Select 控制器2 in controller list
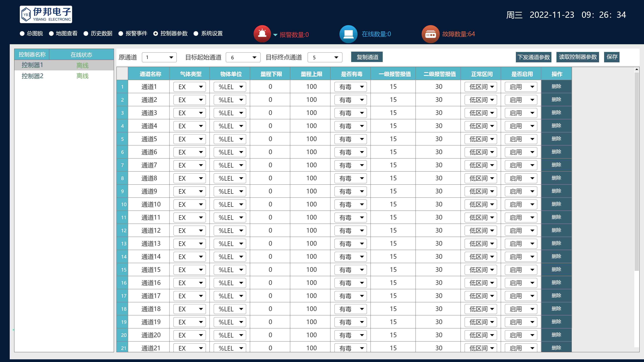644x362 pixels. (33, 76)
